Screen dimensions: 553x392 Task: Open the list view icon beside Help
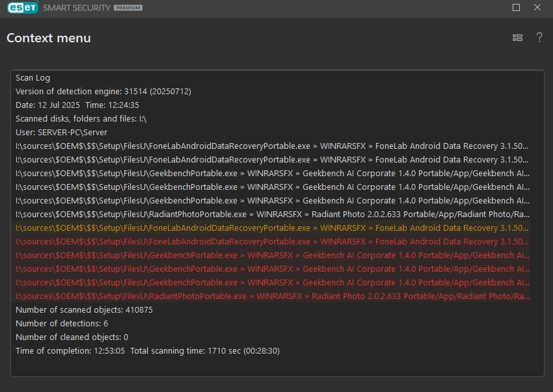pos(517,38)
